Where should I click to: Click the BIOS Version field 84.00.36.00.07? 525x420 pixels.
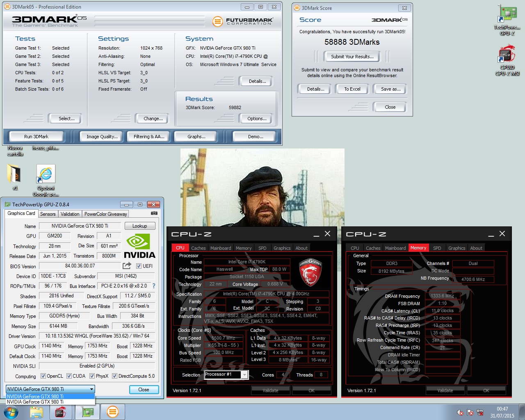click(80, 266)
